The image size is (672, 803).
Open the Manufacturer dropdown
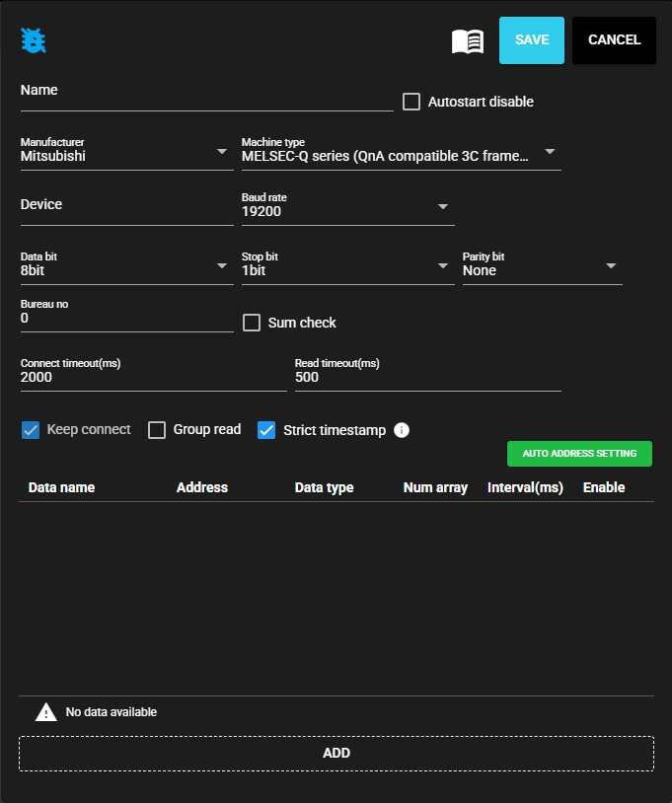126,155
